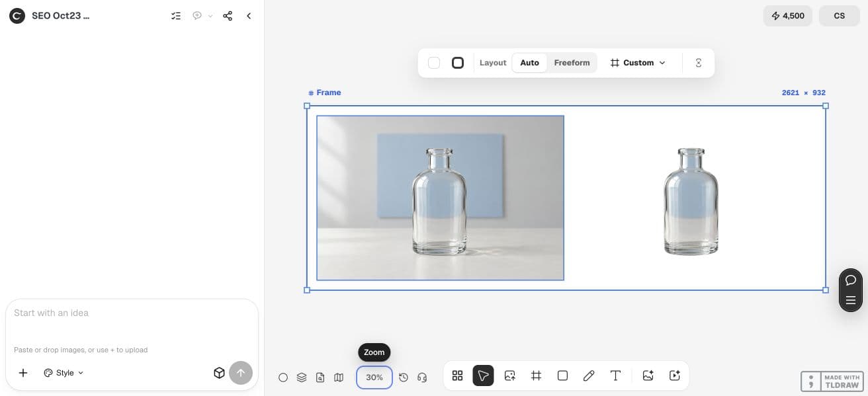
Task: Click the Frame label
Action: click(x=325, y=93)
